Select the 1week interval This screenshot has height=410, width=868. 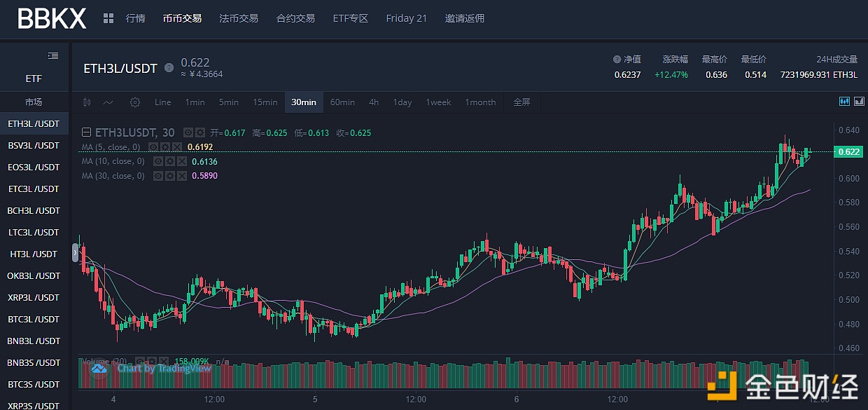click(438, 102)
